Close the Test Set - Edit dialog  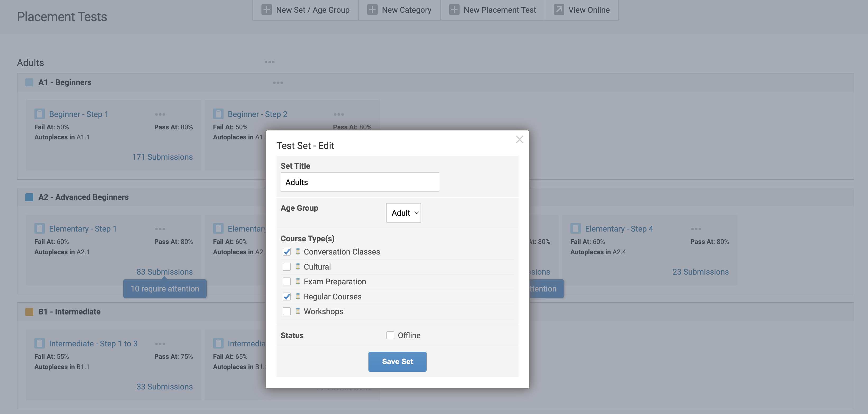519,139
